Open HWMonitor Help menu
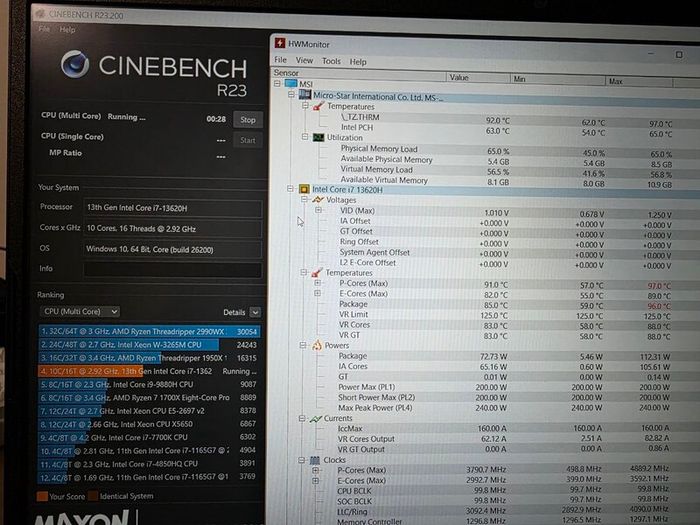The image size is (700, 525). pos(358,62)
